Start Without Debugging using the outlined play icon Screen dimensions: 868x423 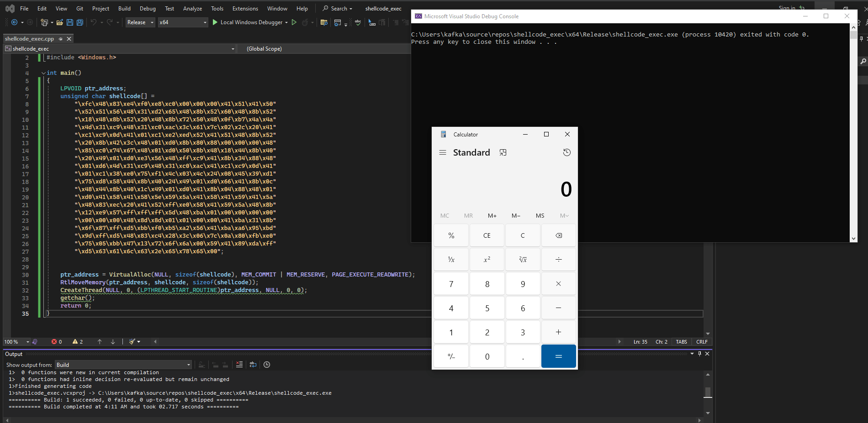pos(294,22)
